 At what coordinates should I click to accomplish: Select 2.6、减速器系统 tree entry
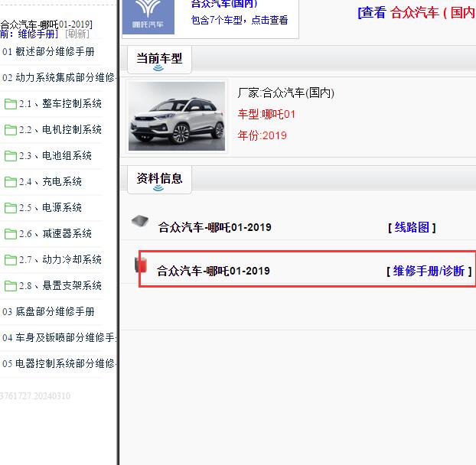pyautogui.click(x=55, y=233)
